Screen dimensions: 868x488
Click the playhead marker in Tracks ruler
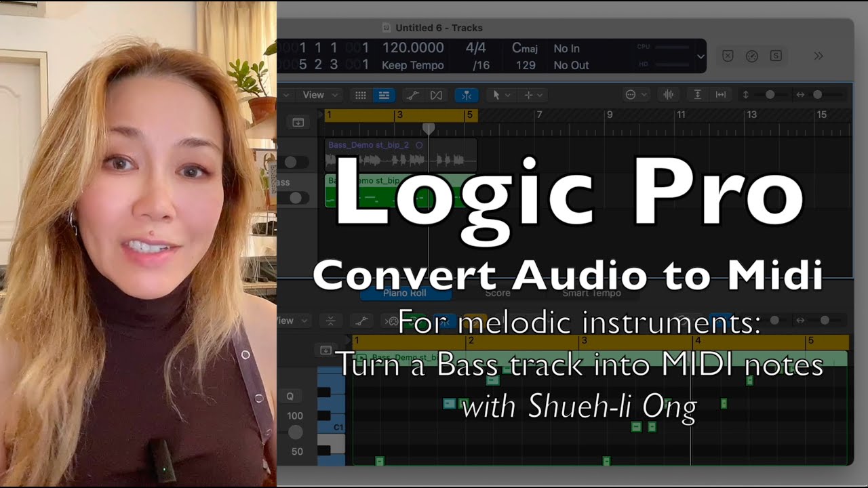(429, 127)
